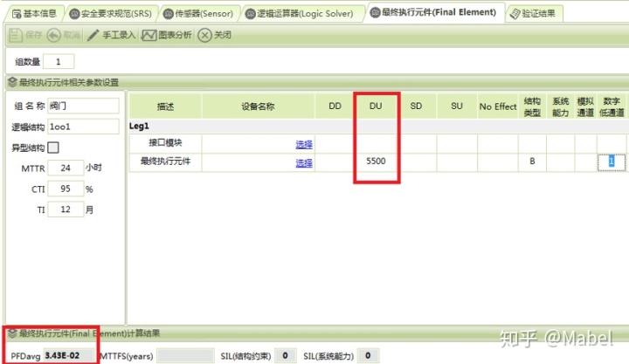The height and width of the screenshot is (364, 629).
Task: Click the SIL(结构约束) value field
Action: click(286, 355)
